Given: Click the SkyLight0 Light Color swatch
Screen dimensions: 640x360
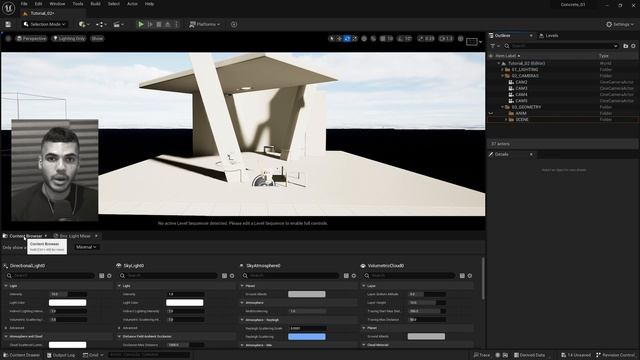Looking at the screenshot, I should (x=184, y=302).
